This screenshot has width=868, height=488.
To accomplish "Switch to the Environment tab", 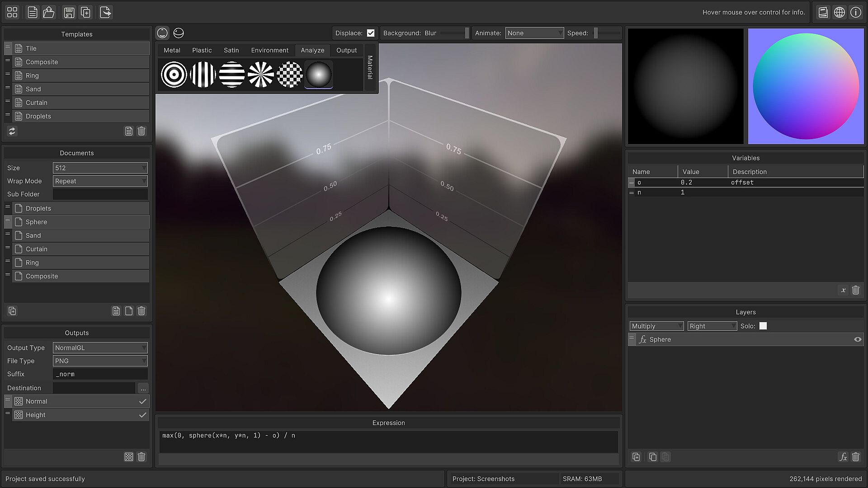I will coord(269,50).
